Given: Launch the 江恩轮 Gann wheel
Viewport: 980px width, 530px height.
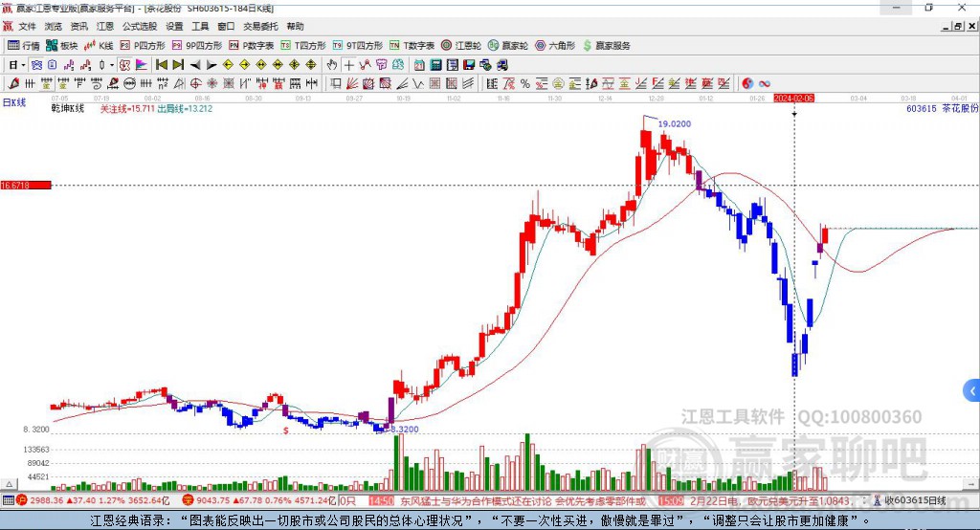Looking at the screenshot, I should pyautogui.click(x=461, y=46).
